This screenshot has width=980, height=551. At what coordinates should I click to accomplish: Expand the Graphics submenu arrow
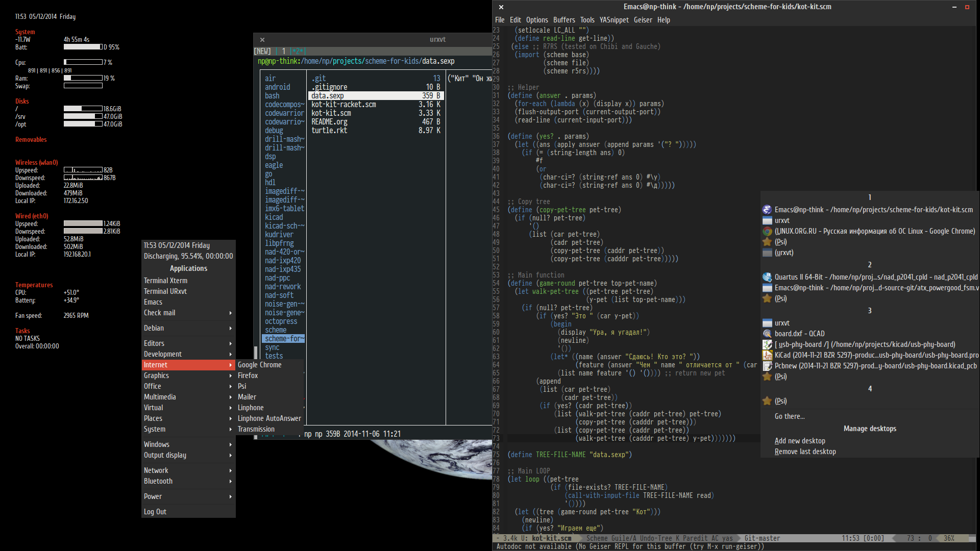coord(231,375)
